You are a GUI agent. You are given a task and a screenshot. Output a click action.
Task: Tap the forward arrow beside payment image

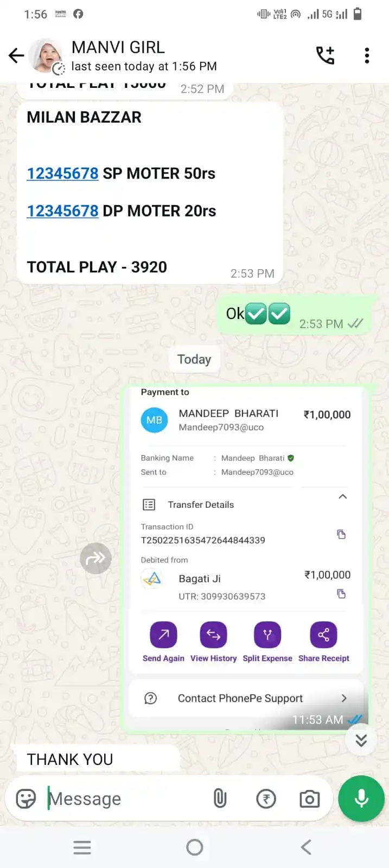click(x=96, y=558)
